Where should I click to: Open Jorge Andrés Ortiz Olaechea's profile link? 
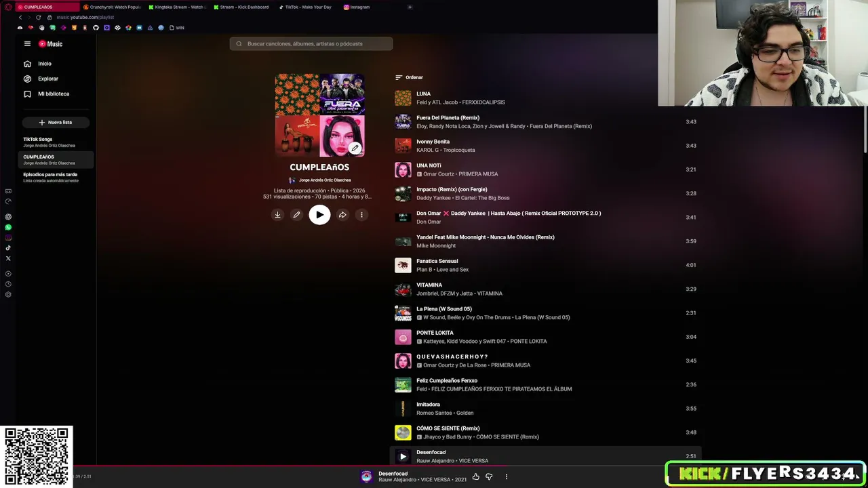(x=325, y=180)
